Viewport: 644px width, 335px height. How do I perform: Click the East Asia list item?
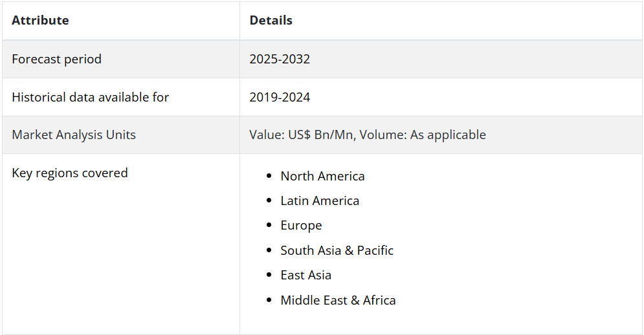(x=306, y=275)
